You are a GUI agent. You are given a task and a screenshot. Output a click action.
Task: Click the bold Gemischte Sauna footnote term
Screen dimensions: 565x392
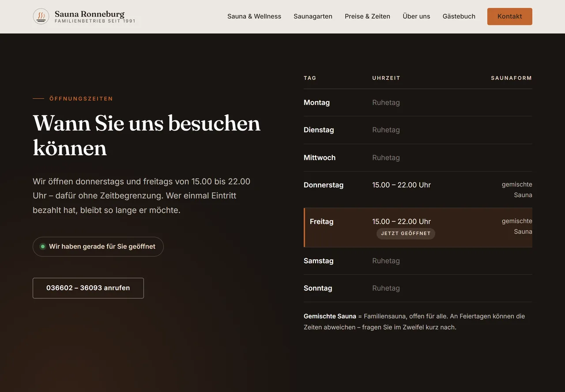[x=330, y=316]
